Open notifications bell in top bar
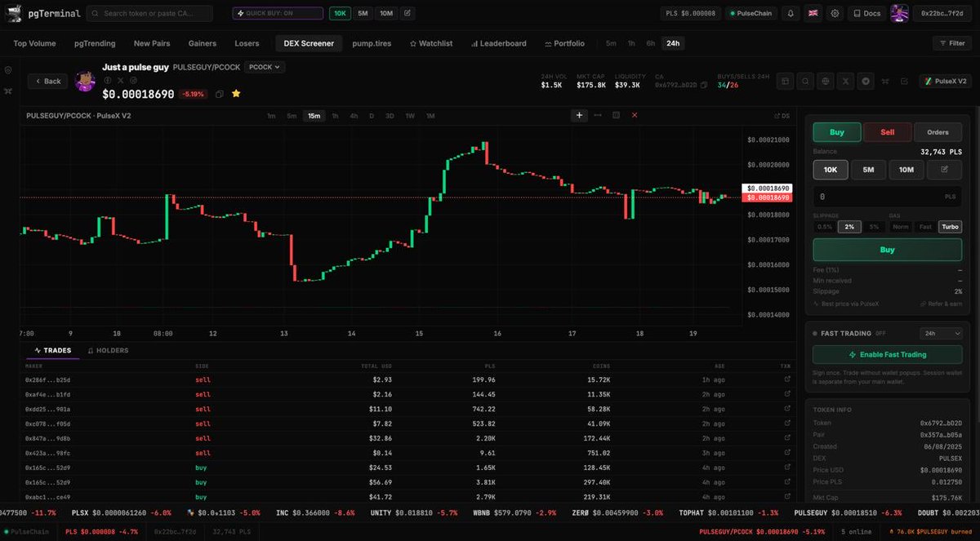 pos(791,13)
